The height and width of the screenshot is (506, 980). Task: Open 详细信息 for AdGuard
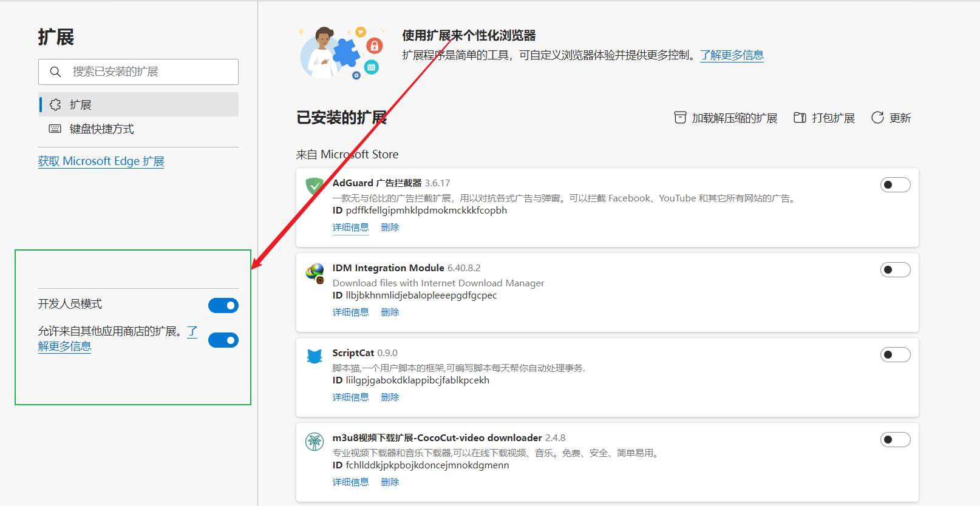350,228
